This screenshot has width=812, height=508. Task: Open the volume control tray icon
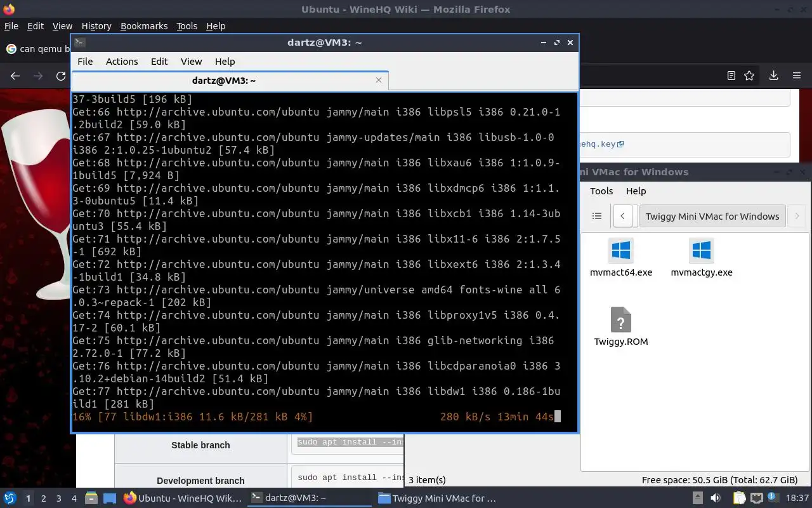point(716,498)
